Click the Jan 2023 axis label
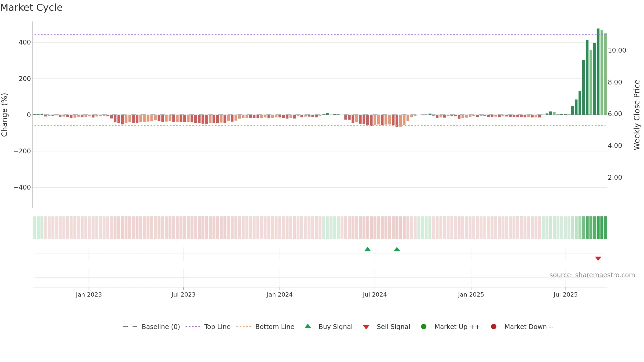The height and width of the screenshot is (362, 644). (89, 295)
